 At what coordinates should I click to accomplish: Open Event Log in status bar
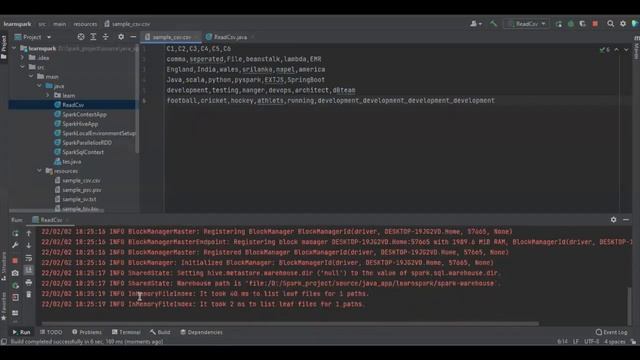[x=611, y=332]
